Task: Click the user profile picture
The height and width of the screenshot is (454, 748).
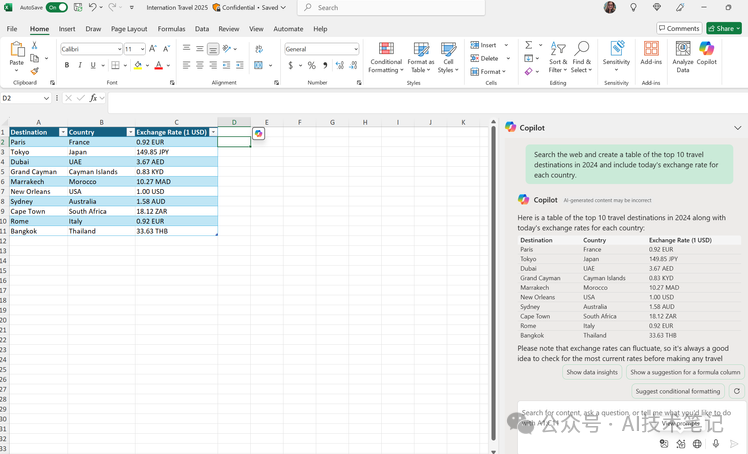Action: coord(610,7)
